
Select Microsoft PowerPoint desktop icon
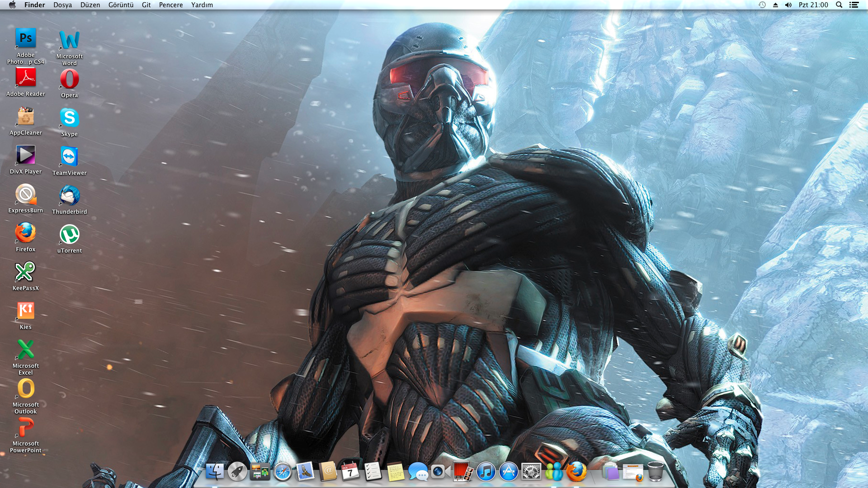[x=26, y=427]
